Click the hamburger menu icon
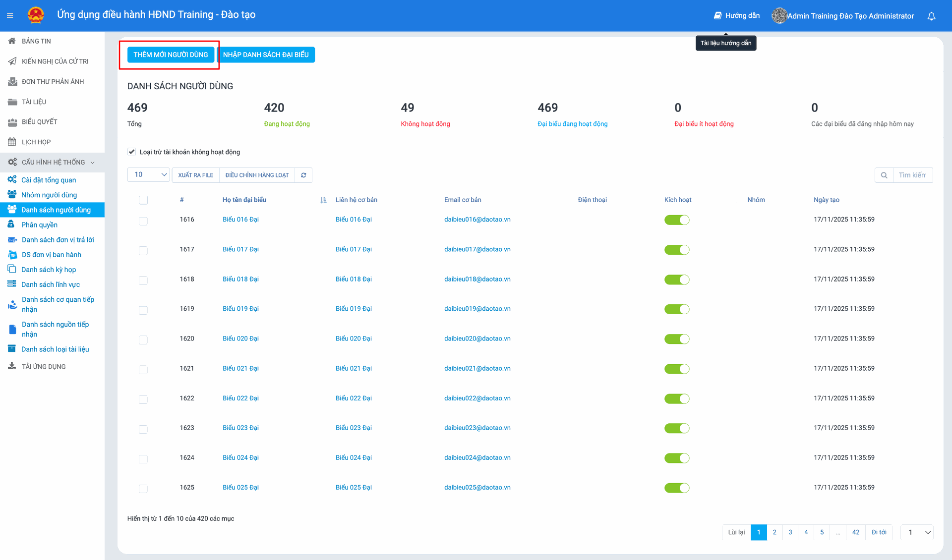The height and width of the screenshot is (560, 952). [x=10, y=15]
